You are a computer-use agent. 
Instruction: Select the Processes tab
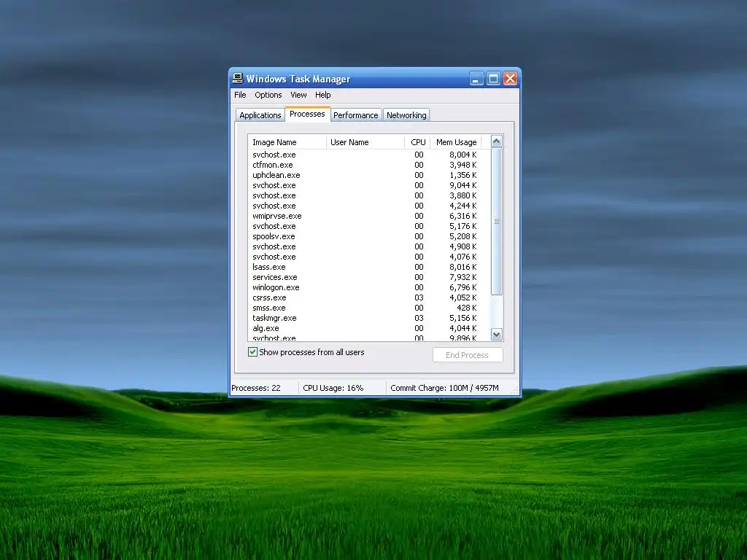pos(307,114)
